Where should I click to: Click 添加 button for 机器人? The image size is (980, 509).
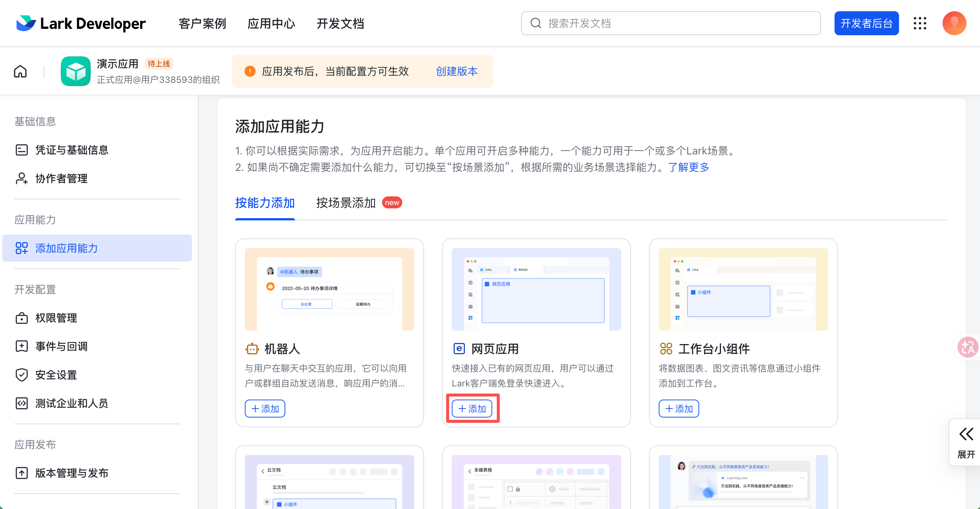click(x=265, y=409)
